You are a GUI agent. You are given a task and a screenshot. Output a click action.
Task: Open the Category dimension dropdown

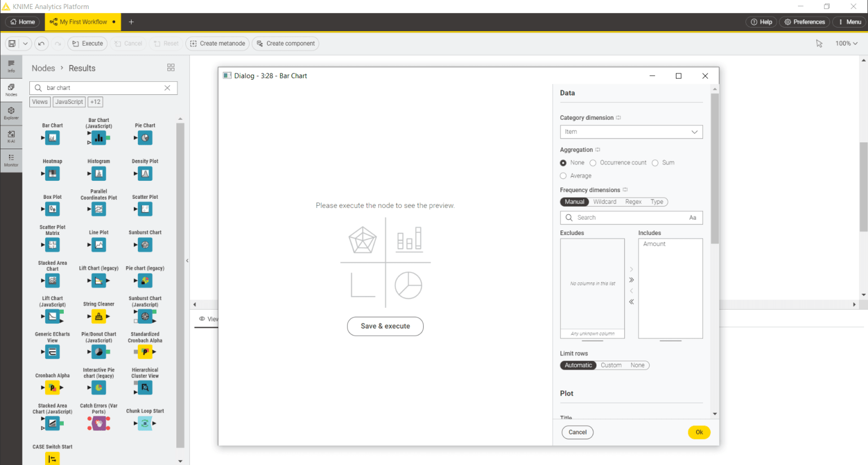(631, 132)
